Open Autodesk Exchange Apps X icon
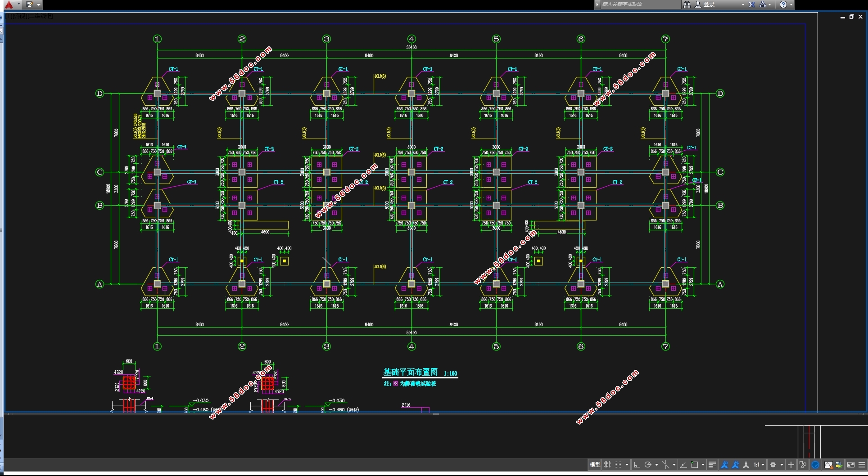The image size is (868, 476). (751, 4)
